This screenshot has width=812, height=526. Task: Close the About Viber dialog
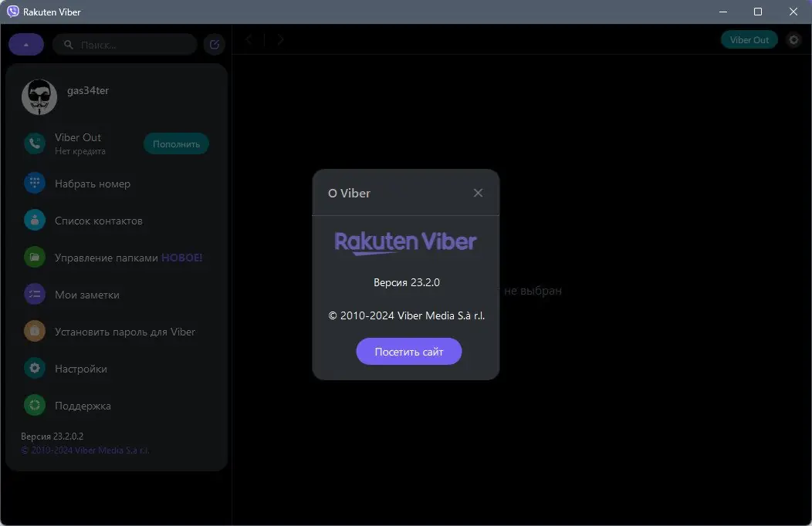pos(478,193)
